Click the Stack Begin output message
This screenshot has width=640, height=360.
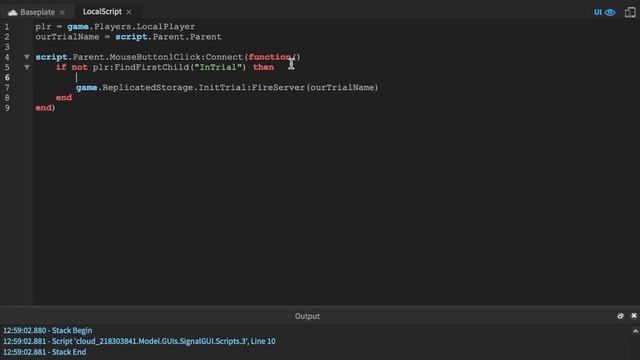(x=48, y=330)
